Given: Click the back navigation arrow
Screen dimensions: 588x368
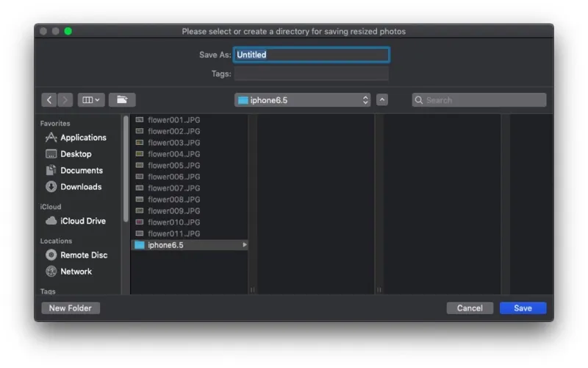Looking at the screenshot, I should (x=49, y=100).
